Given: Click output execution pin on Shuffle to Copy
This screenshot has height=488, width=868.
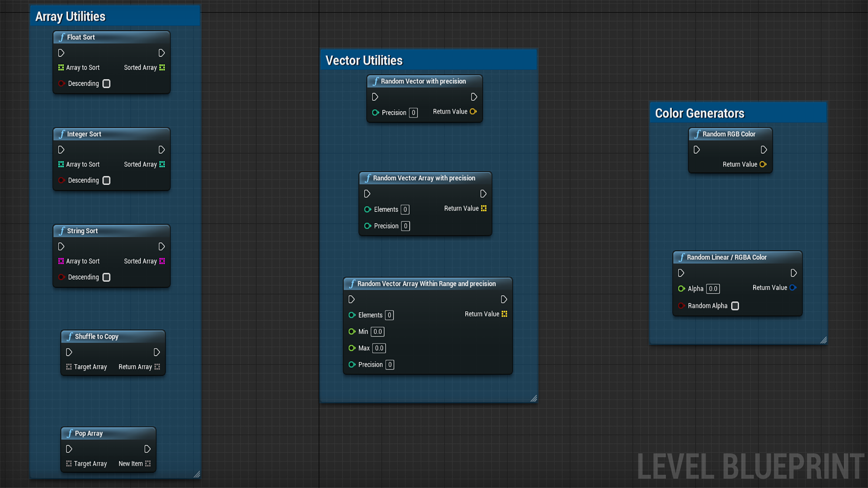Looking at the screenshot, I should coord(156,352).
